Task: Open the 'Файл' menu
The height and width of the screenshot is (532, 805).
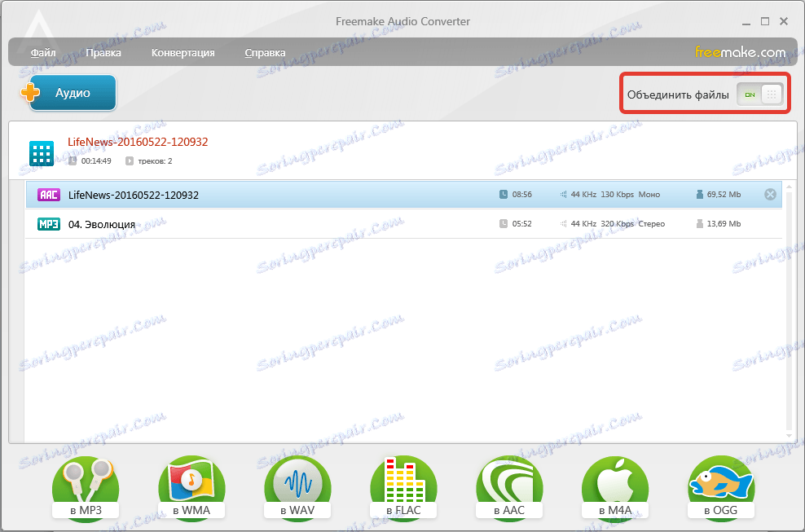Action: click(x=42, y=52)
